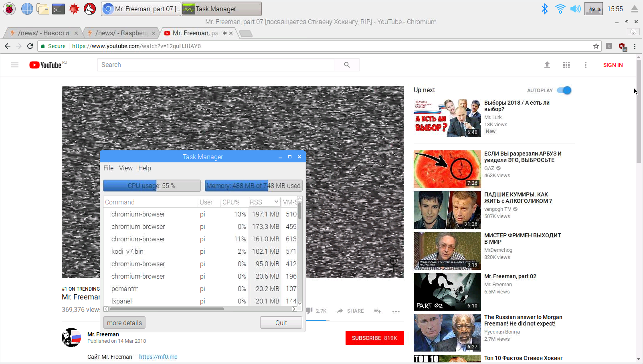Open The Russian answer to Morgan Freeman title
Screen dimensions: 643x364
(523, 320)
